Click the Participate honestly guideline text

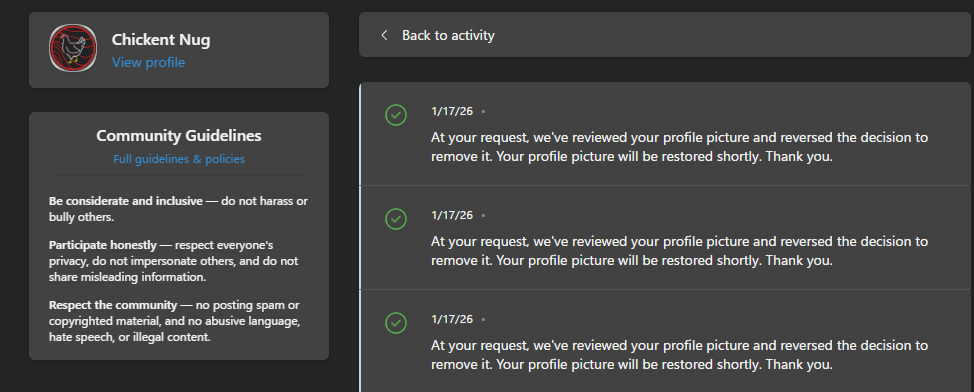click(174, 261)
